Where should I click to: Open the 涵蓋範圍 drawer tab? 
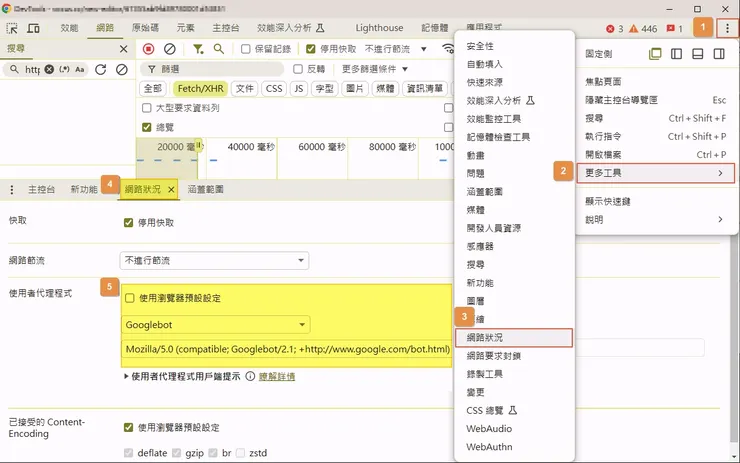[x=206, y=190]
